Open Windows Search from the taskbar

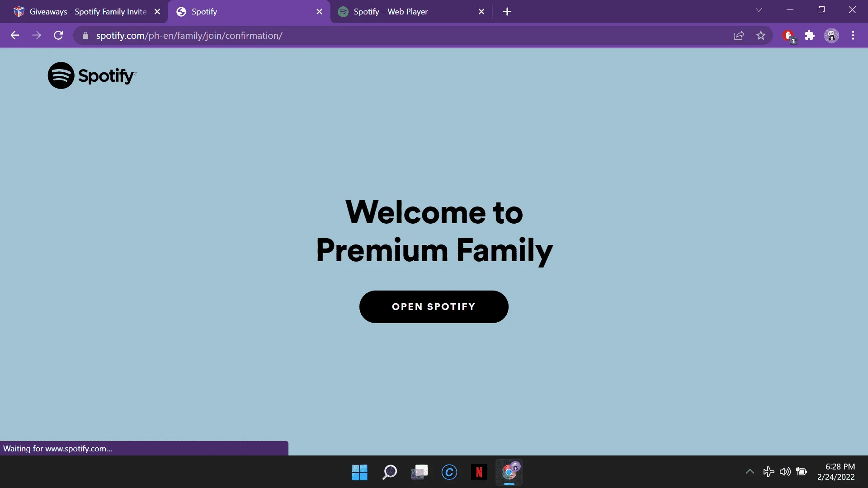click(x=389, y=473)
